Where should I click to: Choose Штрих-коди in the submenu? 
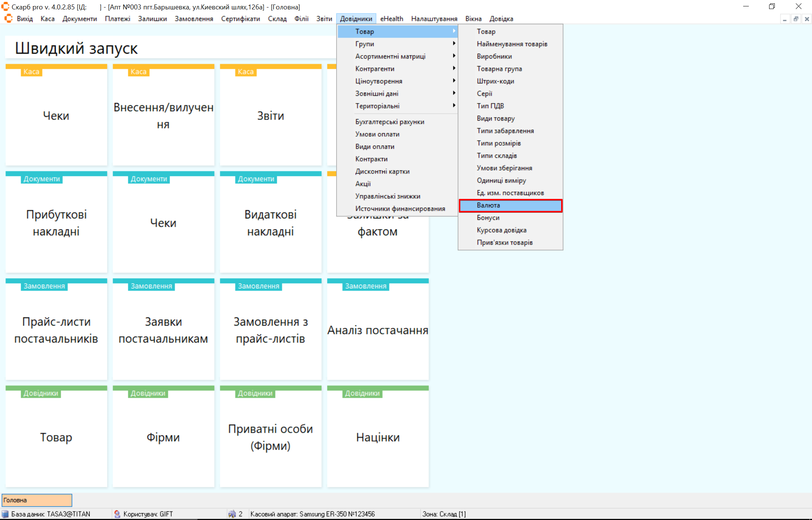click(495, 81)
